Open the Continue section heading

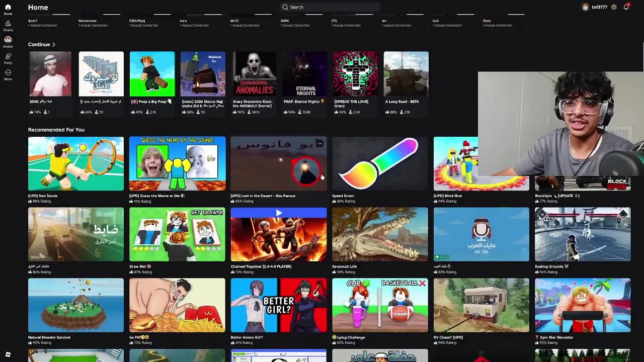click(39, 45)
